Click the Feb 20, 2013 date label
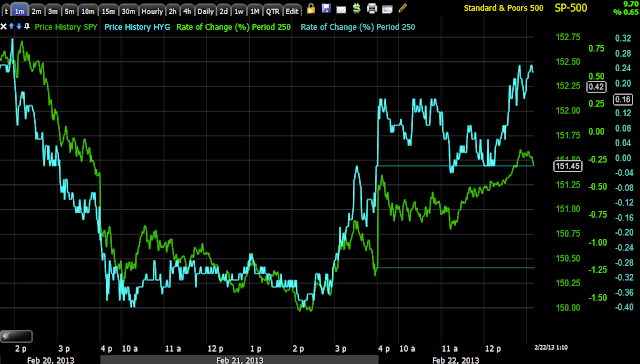Screen dimensions: 640x364 (51, 360)
